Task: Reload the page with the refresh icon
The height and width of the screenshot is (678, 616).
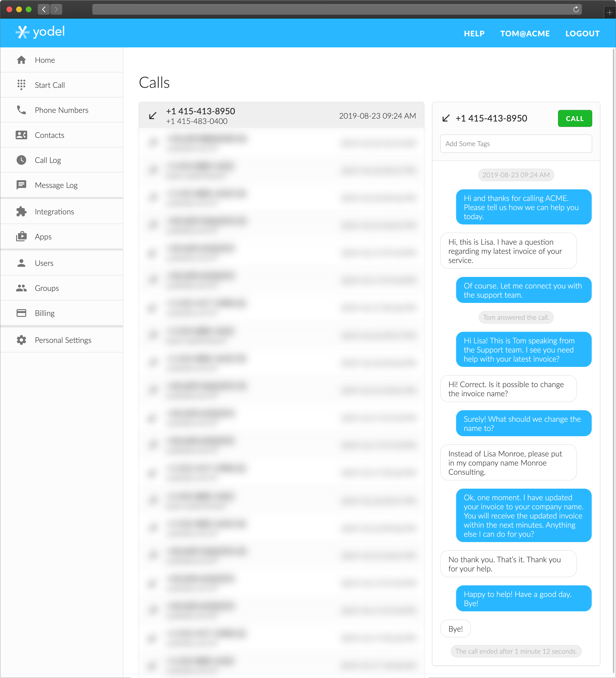Action: click(x=576, y=9)
